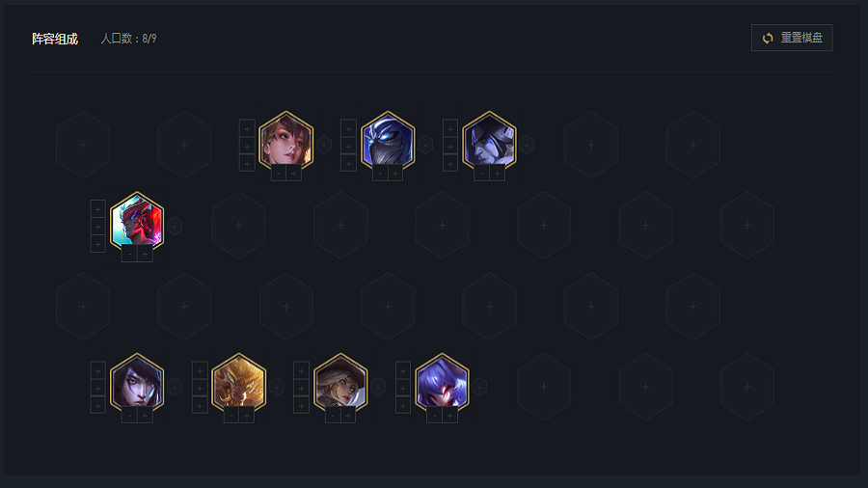The height and width of the screenshot is (488, 868).
Task: Select the blue-haired champion portrait
Action: point(442,383)
